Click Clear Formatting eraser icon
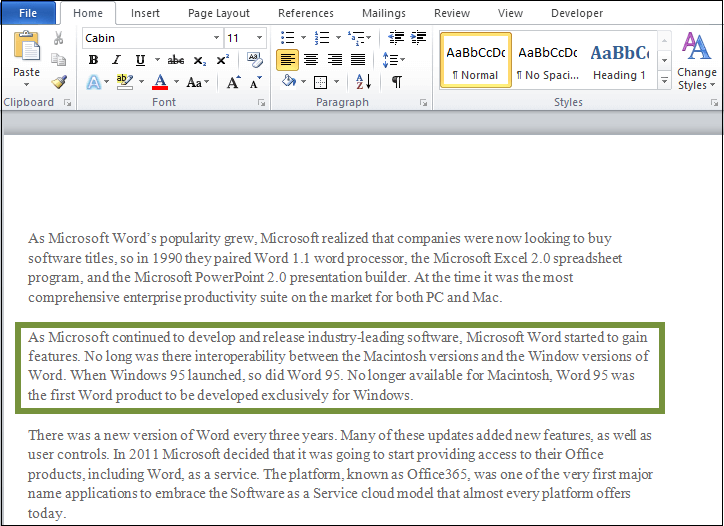The image size is (724, 526). [x=254, y=60]
